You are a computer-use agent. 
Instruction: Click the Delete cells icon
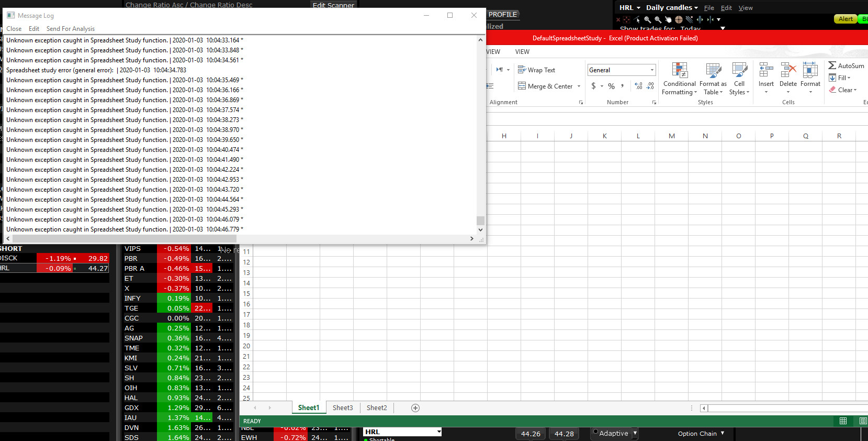[788, 70]
